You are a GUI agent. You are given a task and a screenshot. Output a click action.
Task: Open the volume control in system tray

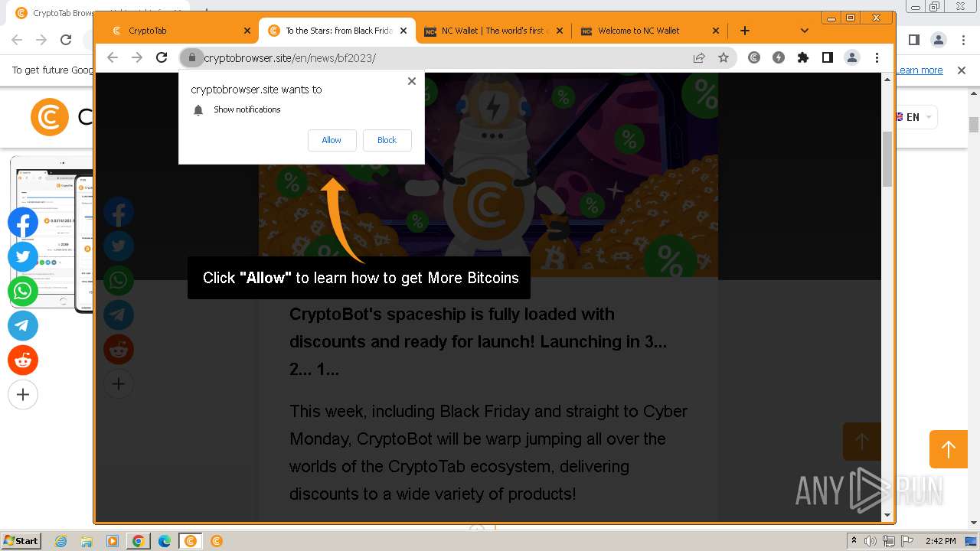[x=871, y=541]
